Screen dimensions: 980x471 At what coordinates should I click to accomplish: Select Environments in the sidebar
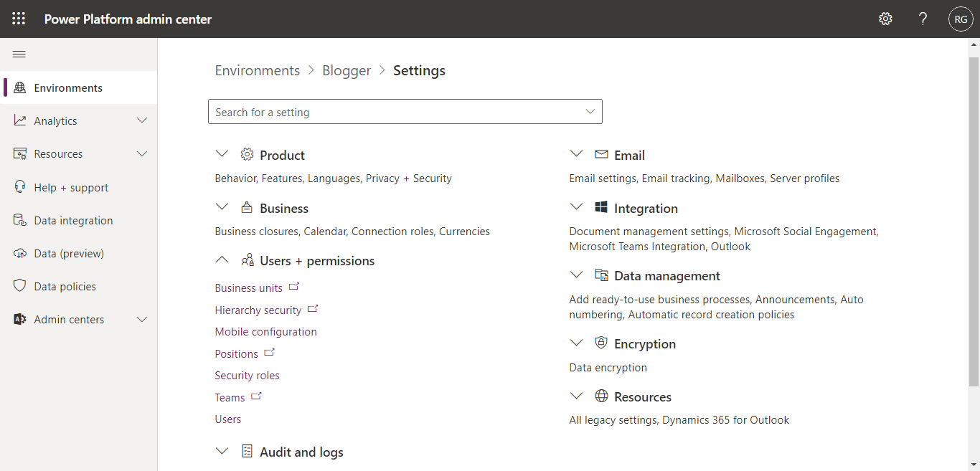pos(79,87)
